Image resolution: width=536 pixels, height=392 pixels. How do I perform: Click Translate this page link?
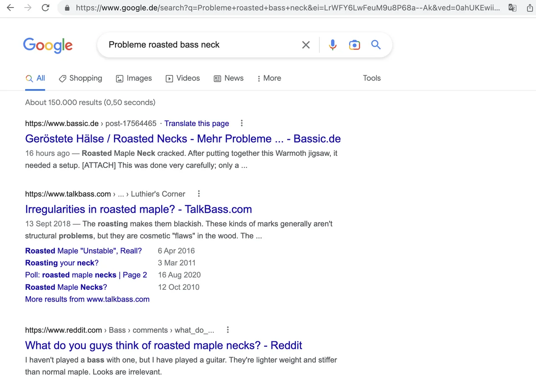pyautogui.click(x=196, y=124)
